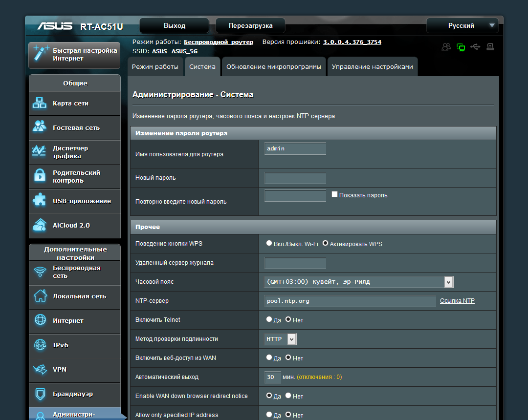Click the Родительский контроль padlock icon
Screen dimensions: 528x420
40,175
